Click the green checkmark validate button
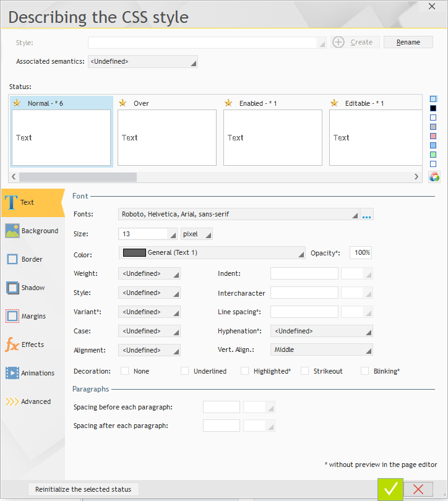Screen dimensions: 448x501 (x=390, y=489)
